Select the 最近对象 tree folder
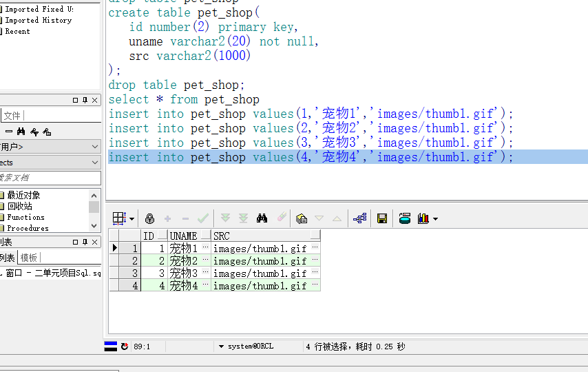The image size is (588, 372). 23,195
